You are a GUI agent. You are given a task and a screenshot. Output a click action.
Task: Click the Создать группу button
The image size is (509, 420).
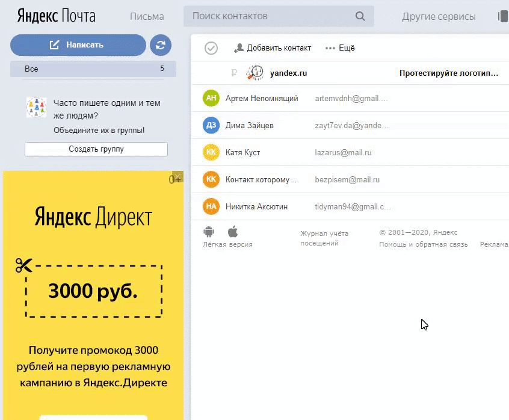click(x=96, y=149)
